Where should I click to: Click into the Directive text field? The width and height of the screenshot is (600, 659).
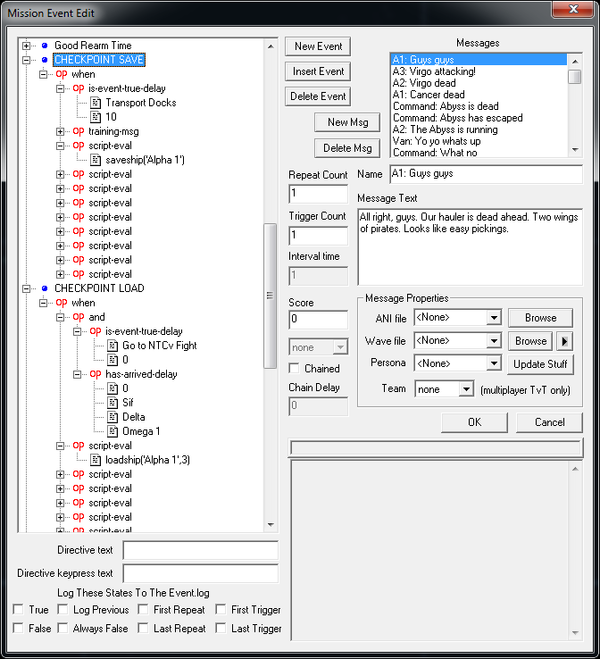[x=200, y=551]
